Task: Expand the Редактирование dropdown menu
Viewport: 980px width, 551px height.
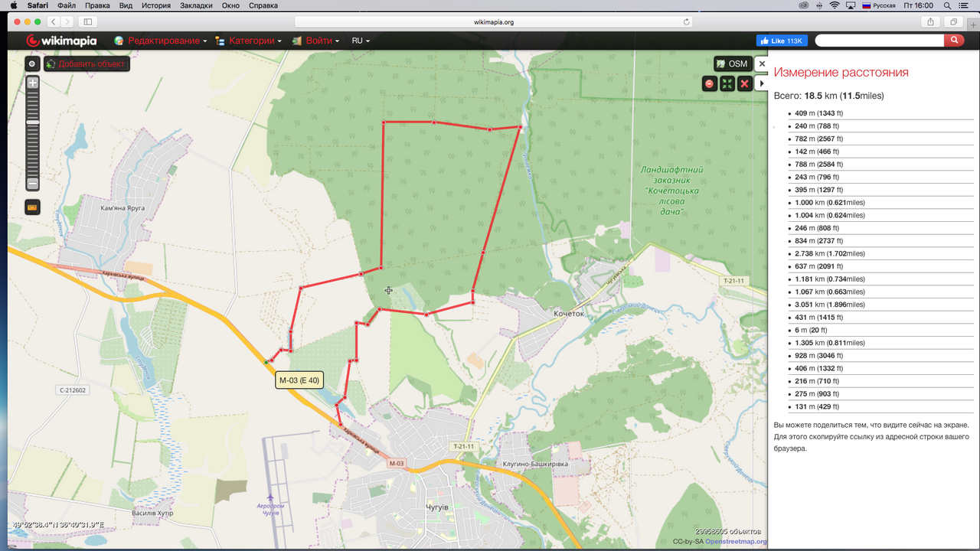Action: tap(160, 41)
